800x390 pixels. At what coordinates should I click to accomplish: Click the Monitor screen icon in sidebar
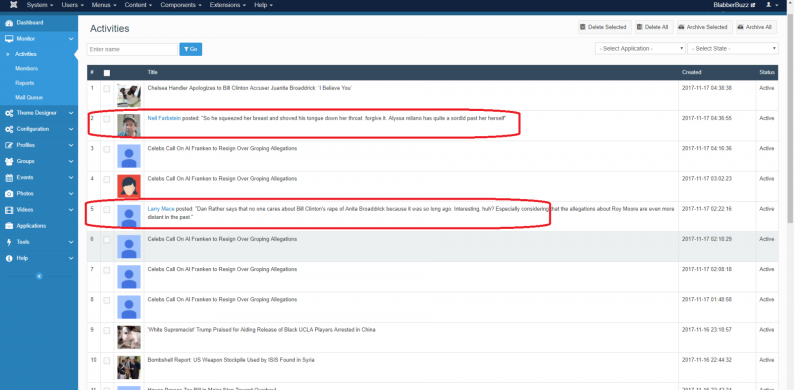(x=9, y=39)
